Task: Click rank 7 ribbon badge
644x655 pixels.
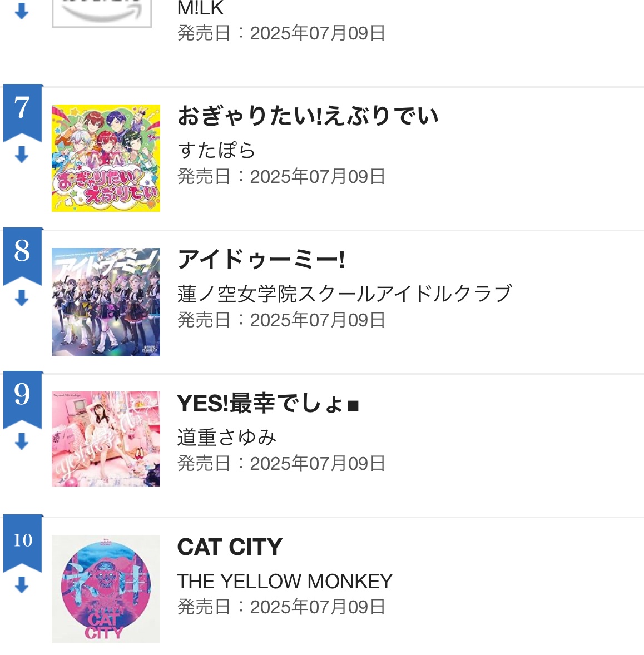Action: point(22,108)
